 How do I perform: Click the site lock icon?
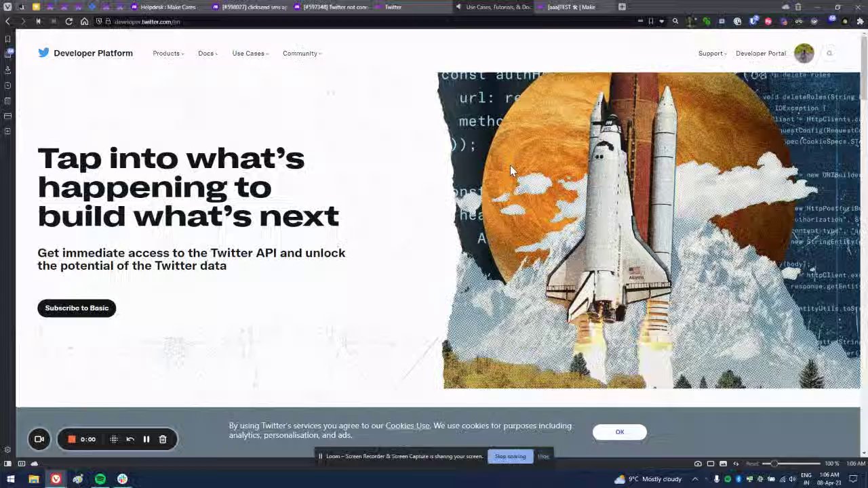point(107,22)
